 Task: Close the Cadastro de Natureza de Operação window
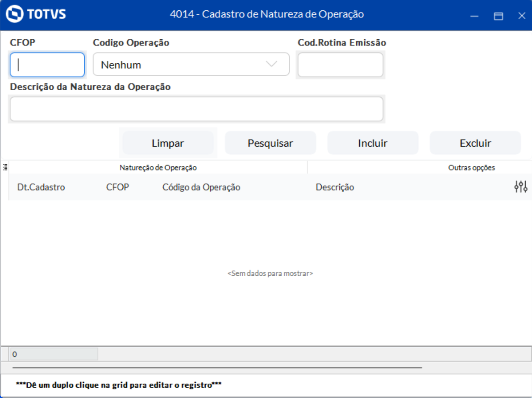point(522,16)
